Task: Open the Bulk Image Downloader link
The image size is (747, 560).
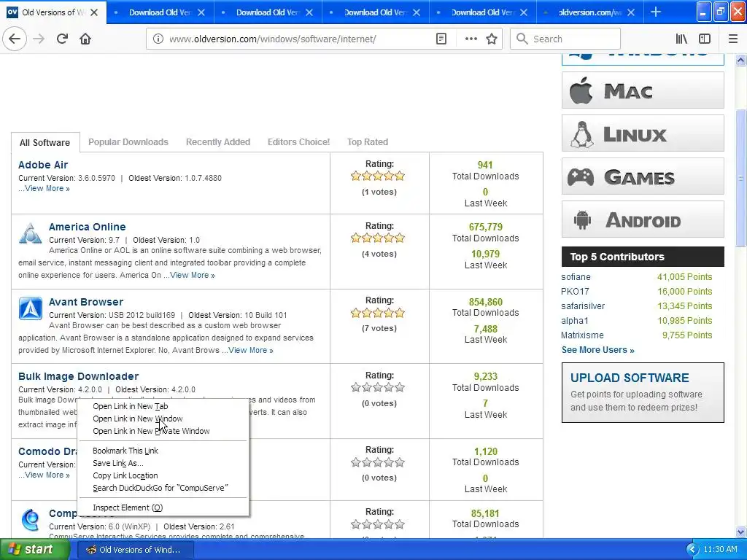Action: point(78,376)
